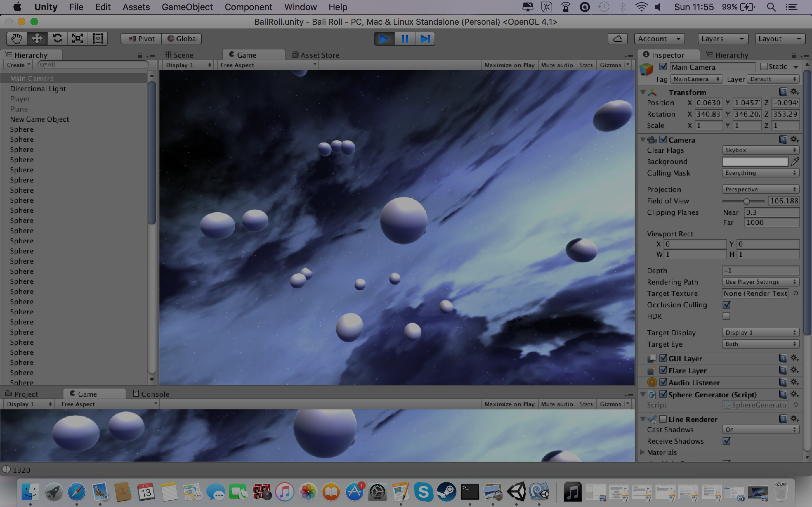The width and height of the screenshot is (812, 507).
Task: Open the Cloud services button
Action: click(618, 39)
